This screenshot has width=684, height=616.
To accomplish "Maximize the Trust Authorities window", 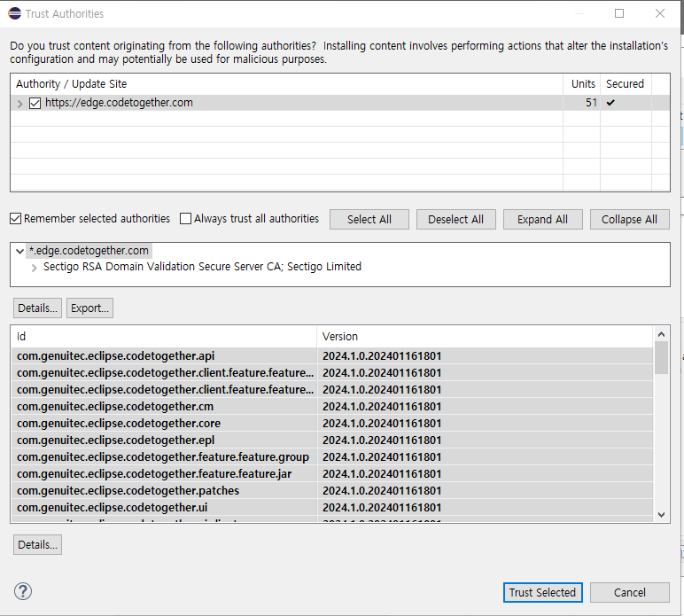I will click(x=619, y=13).
